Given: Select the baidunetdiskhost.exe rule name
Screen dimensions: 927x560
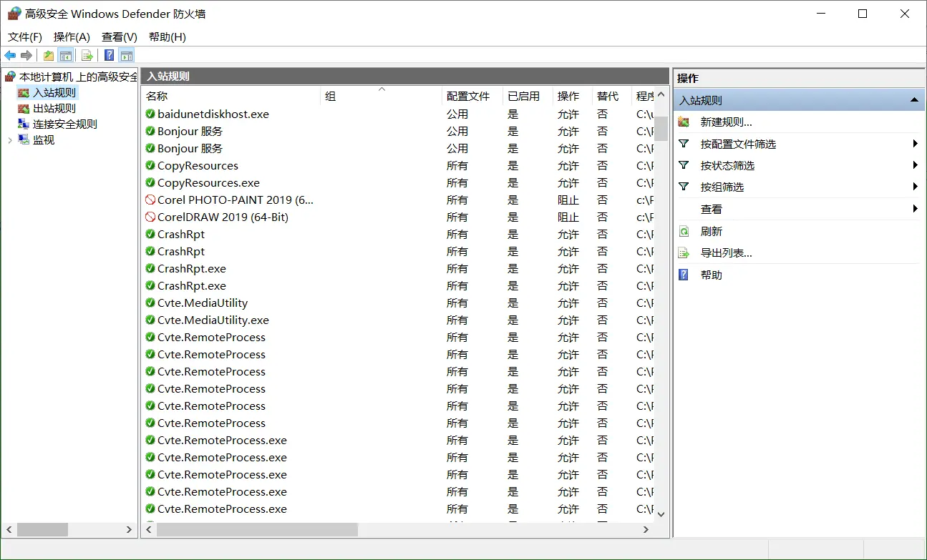Looking at the screenshot, I should coord(213,114).
